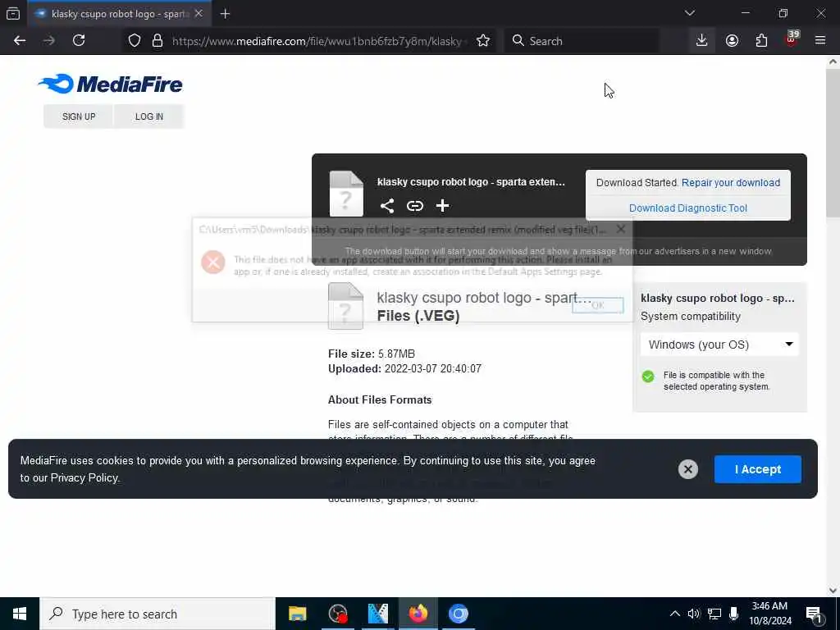Viewport: 840px width, 630px height.
Task: Click the About Files Formats heading
Action: tap(380, 399)
